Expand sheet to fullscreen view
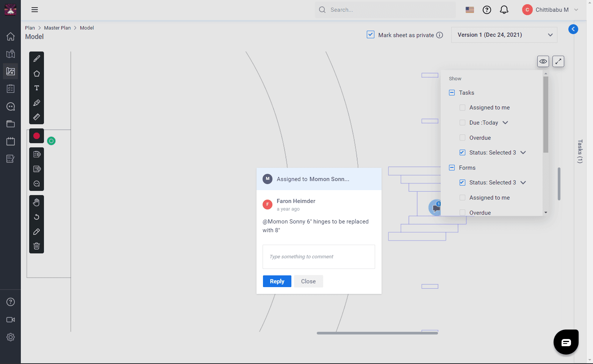 pyautogui.click(x=558, y=61)
